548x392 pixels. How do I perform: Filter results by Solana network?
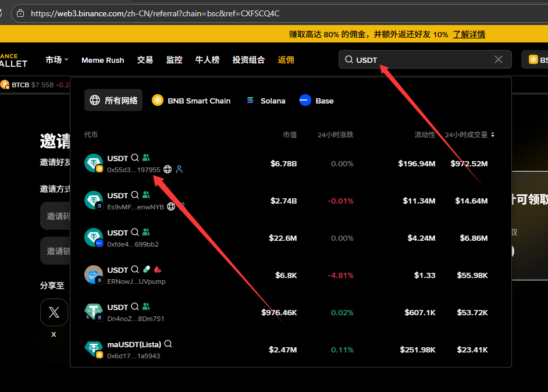click(x=266, y=101)
